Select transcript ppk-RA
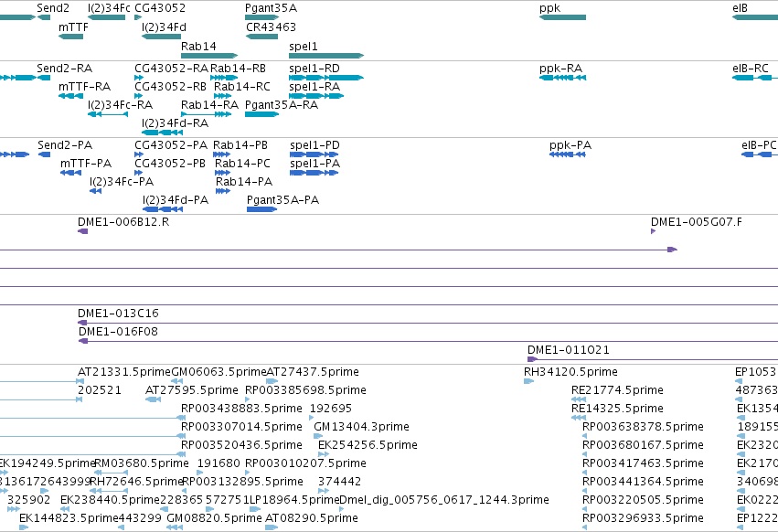The width and height of the screenshot is (778, 532). click(562, 78)
